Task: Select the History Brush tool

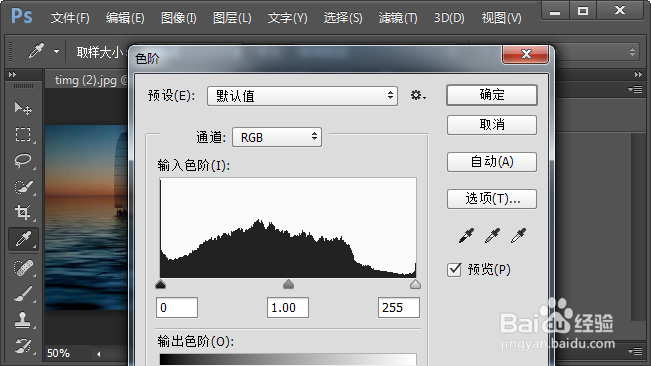Action: 23,345
